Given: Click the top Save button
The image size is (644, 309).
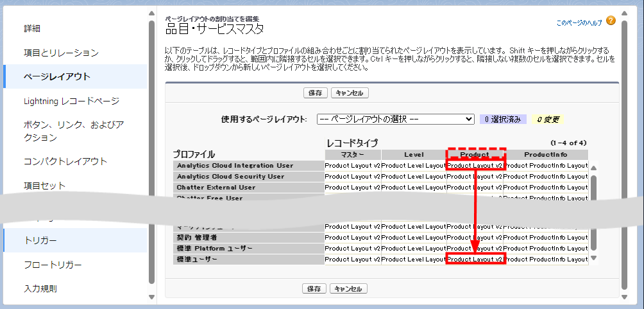Looking at the screenshot, I should pos(315,93).
